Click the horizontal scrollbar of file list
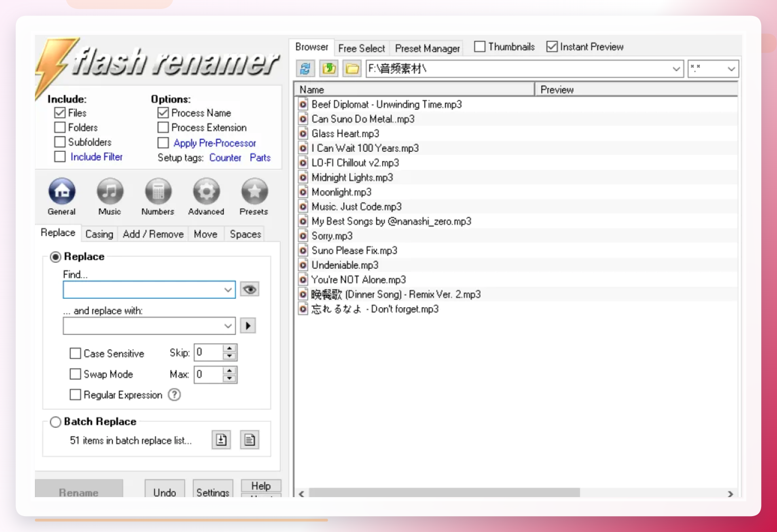This screenshot has height=532, width=777. point(445,493)
